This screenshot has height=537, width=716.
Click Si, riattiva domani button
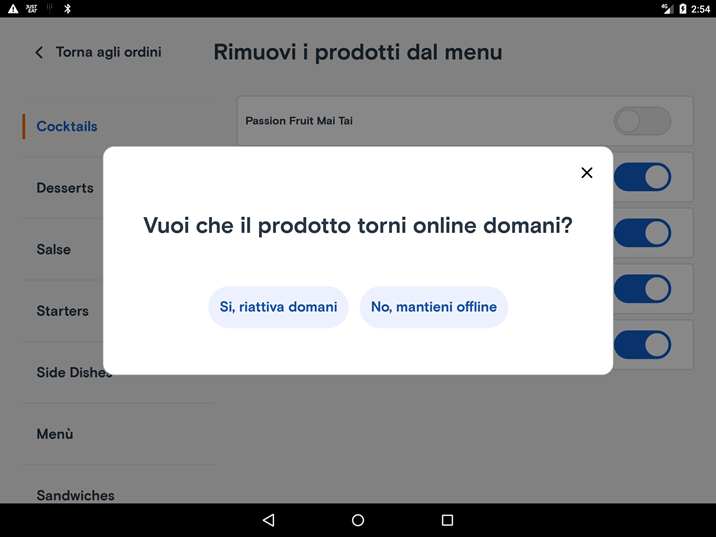[279, 307]
